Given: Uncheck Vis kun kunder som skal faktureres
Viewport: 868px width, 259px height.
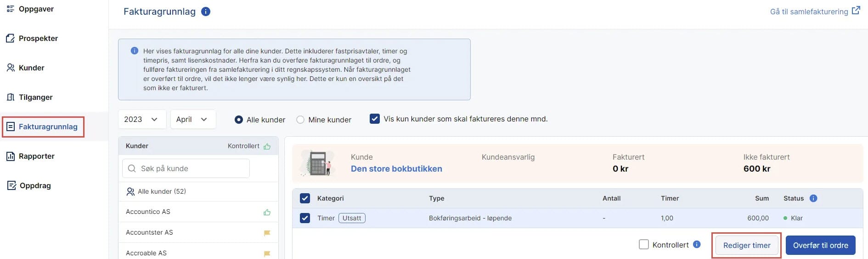Looking at the screenshot, I should [x=375, y=119].
